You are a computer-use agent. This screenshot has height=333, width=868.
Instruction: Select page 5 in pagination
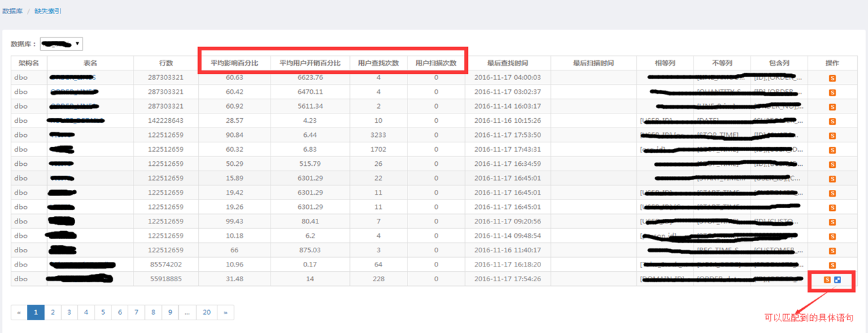click(x=103, y=312)
